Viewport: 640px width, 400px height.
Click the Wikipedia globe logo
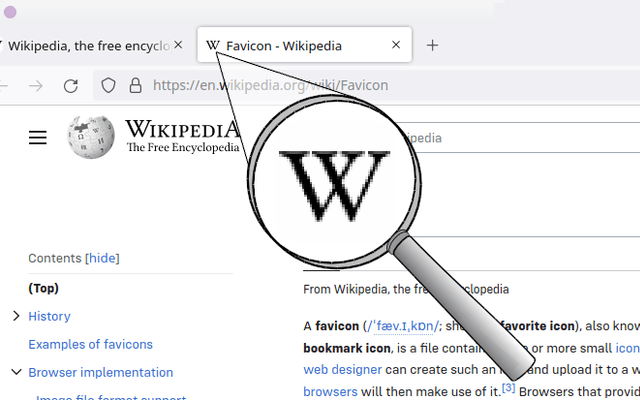point(91,137)
